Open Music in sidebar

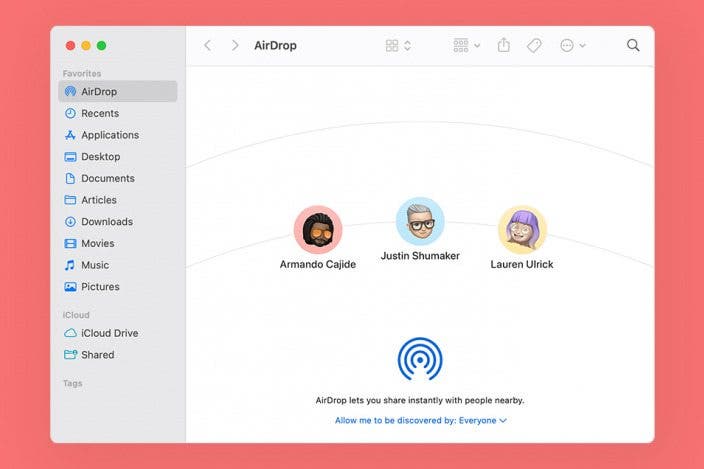tap(118, 265)
